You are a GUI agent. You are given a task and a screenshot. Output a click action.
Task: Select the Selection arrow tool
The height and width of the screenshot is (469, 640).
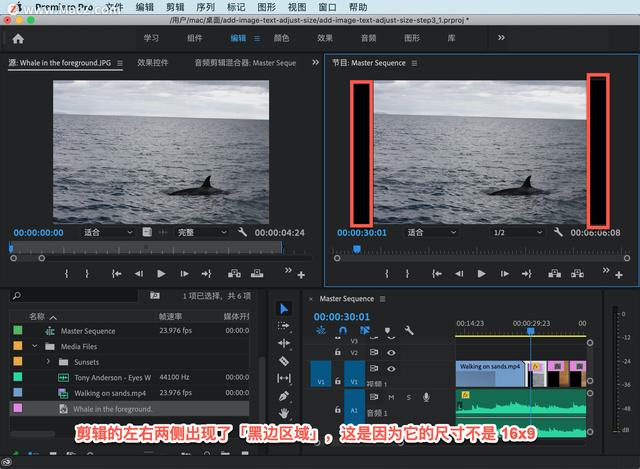coord(284,309)
